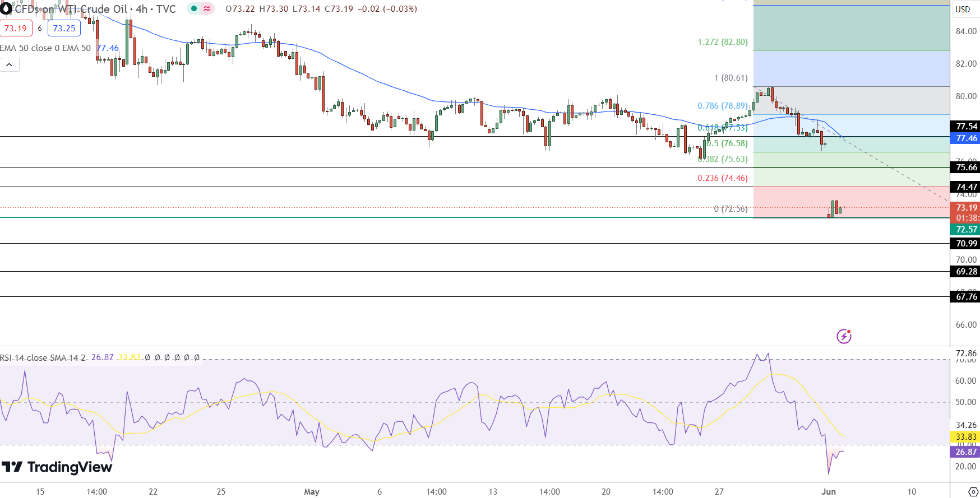Click the TradingView logo watermark
The height and width of the screenshot is (498, 980).
(x=57, y=467)
